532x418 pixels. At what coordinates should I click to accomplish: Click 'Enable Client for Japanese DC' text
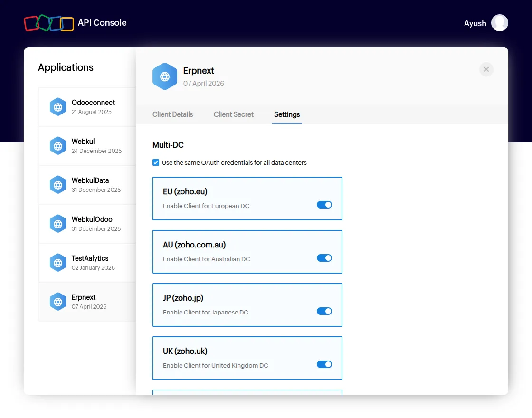[205, 313]
